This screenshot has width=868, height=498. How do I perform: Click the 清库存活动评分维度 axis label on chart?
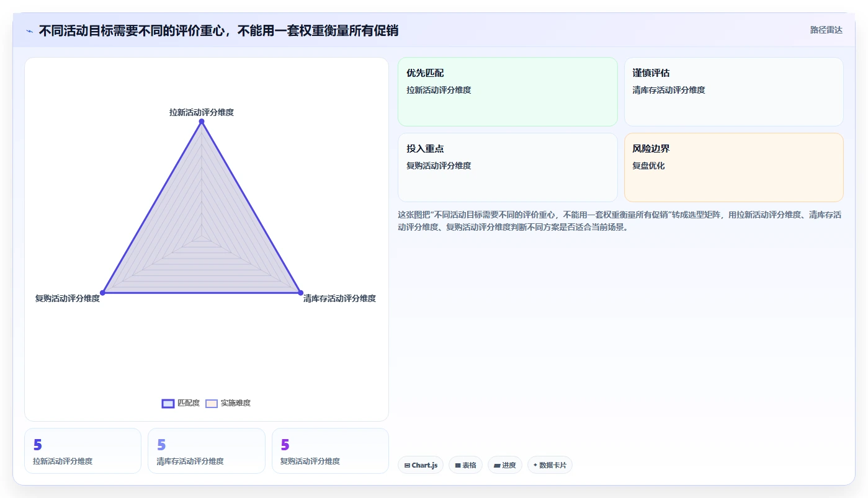pos(339,298)
